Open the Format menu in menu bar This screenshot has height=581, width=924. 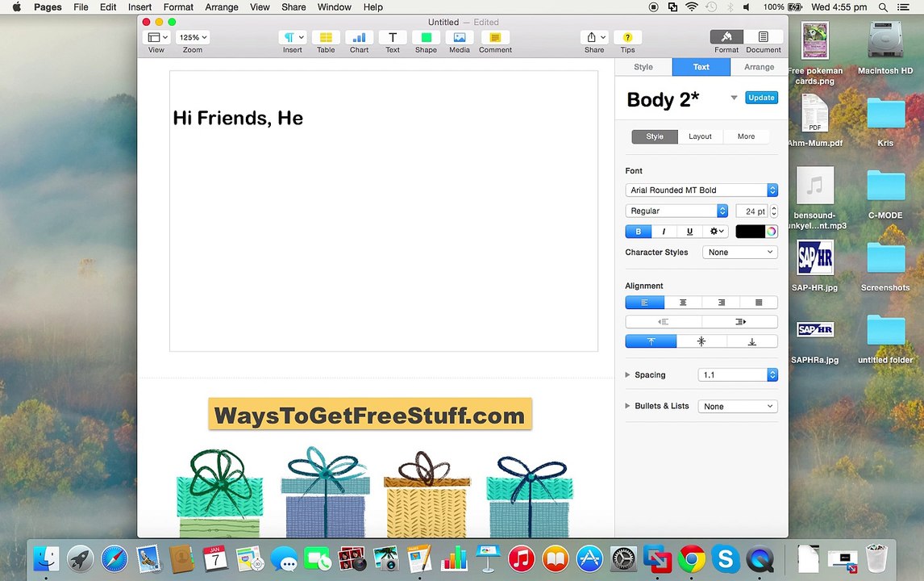coord(178,7)
